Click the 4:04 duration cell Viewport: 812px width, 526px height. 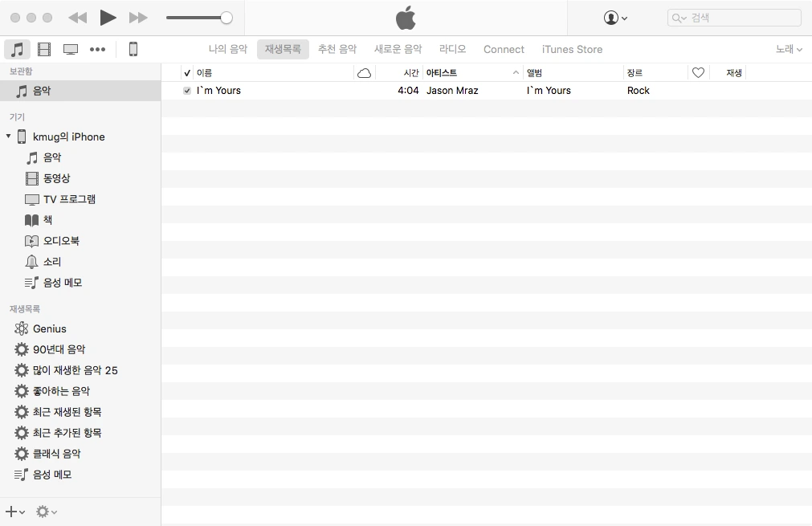click(408, 91)
